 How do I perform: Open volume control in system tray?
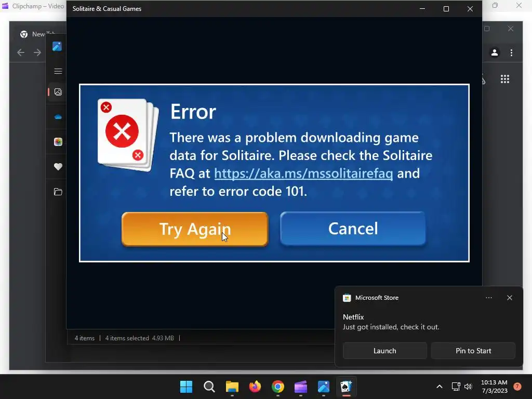click(x=468, y=387)
